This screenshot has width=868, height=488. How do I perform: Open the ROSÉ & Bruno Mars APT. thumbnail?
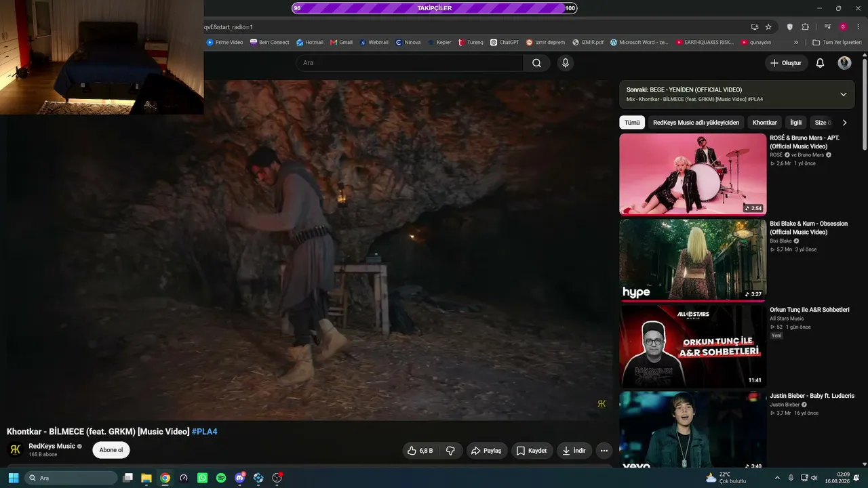click(x=692, y=174)
